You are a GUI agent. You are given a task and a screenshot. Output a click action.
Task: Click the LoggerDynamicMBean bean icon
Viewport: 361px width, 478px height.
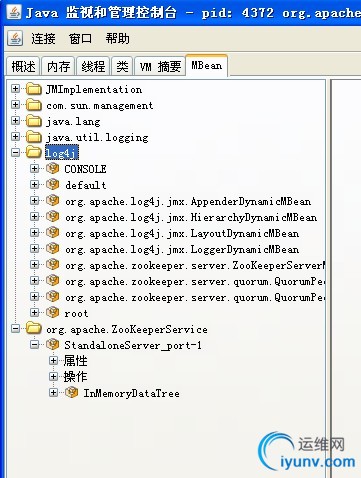[52, 249]
